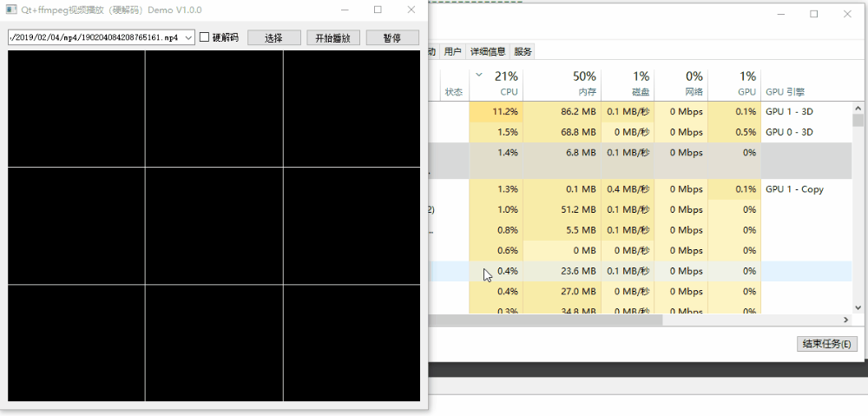868x416 pixels.
Task: Select the middle-right video pane
Action: (352, 226)
